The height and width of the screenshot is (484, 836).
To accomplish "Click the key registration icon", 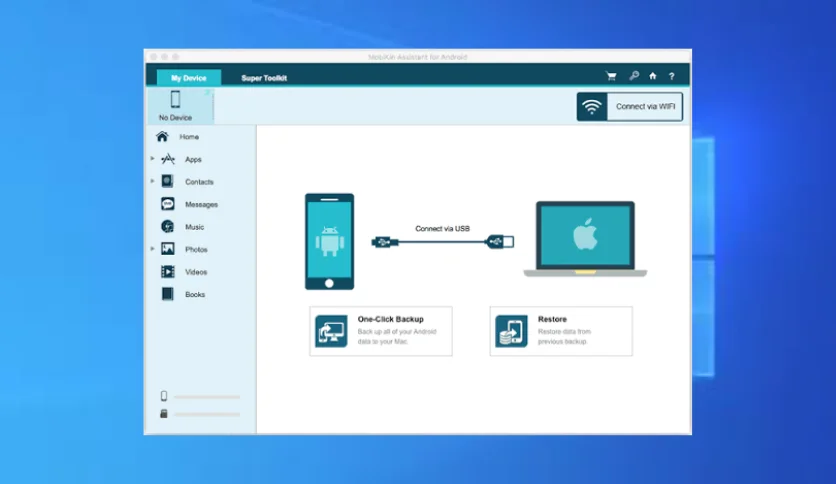I will [x=633, y=76].
